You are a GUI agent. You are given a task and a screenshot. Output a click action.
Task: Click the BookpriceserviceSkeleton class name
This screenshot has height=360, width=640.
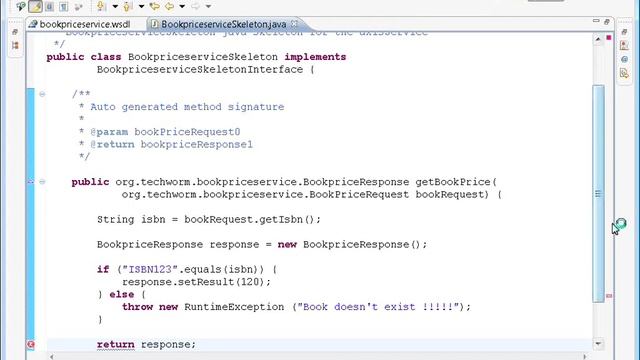coord(203,57)
